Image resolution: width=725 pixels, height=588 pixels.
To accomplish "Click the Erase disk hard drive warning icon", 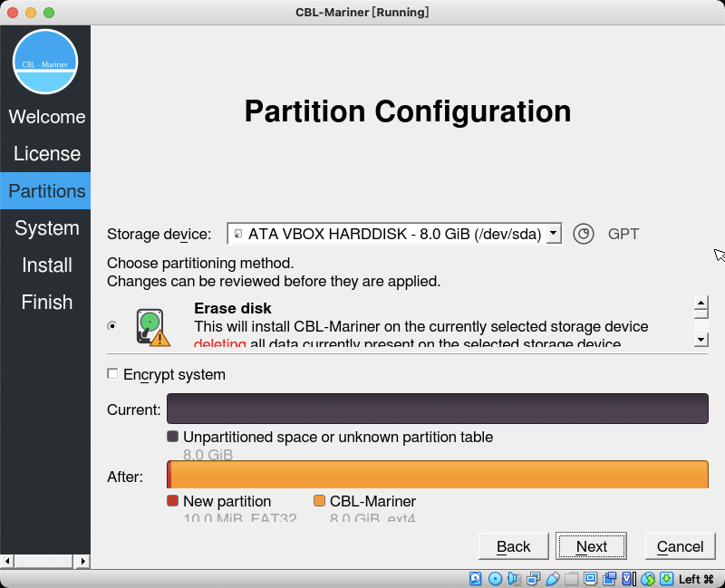I will (x=153, y=327).
